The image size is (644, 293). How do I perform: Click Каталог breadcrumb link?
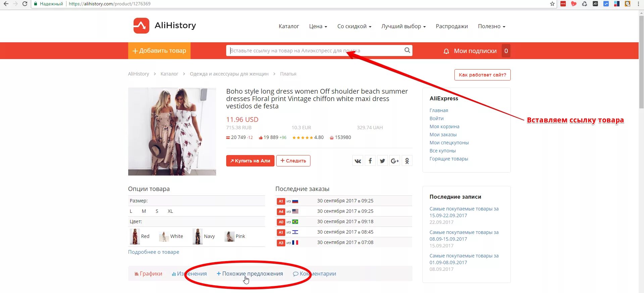pos(169,74)
